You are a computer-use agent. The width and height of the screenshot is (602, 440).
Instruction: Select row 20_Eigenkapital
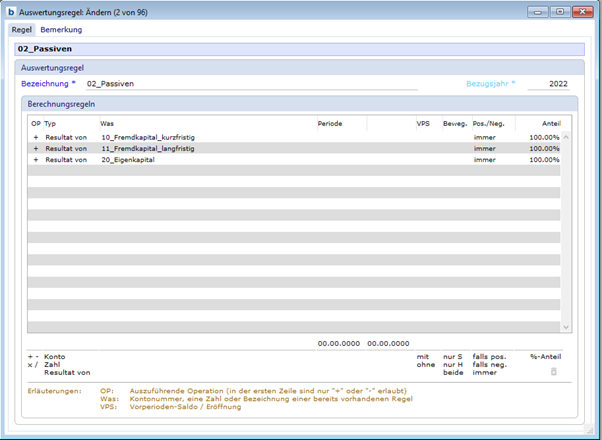click(x=128, y=159)
